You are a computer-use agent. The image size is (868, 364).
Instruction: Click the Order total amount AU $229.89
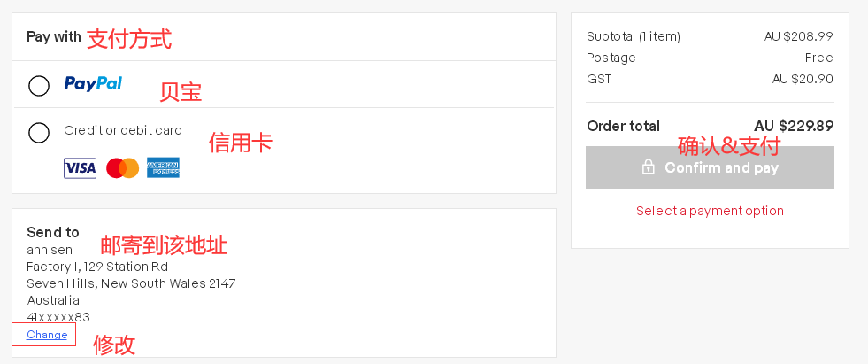[x=794, y=126]
